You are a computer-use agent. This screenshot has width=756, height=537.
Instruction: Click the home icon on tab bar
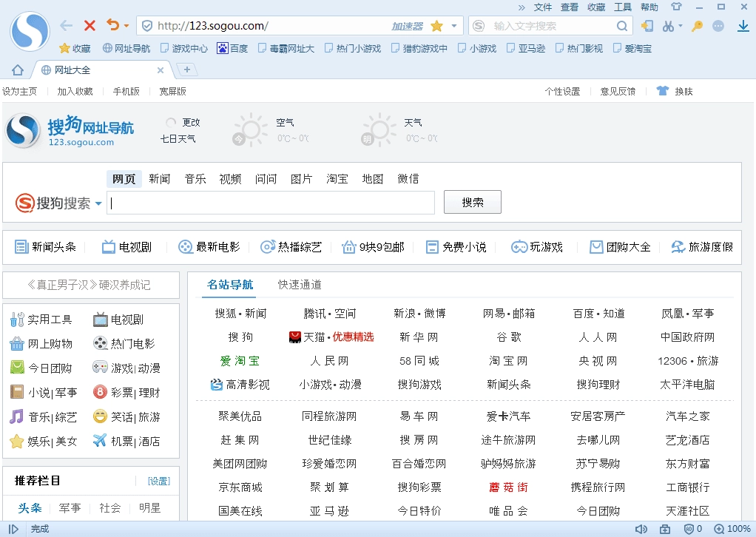pos(18,70)
